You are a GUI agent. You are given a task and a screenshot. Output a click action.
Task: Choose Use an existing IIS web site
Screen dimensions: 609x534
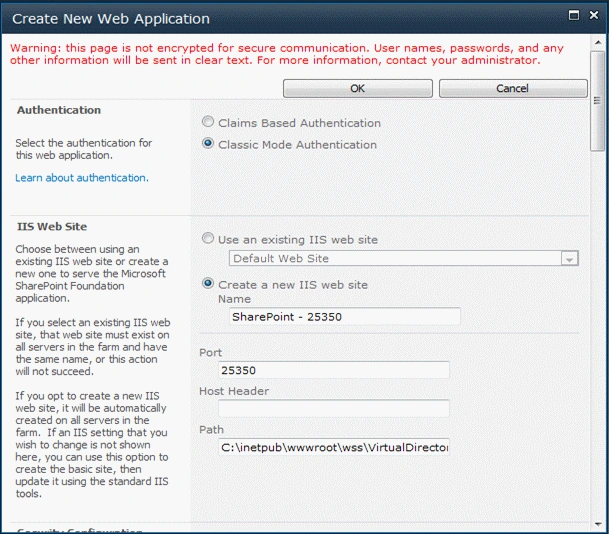tap(208, 238)
